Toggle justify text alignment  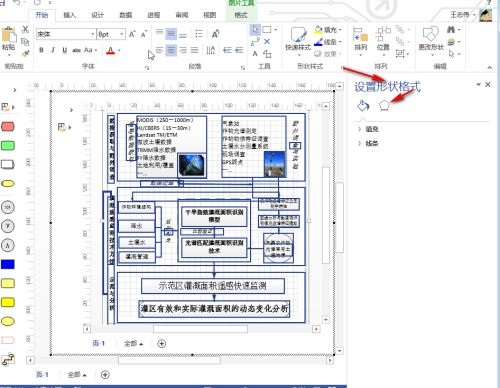195,50
